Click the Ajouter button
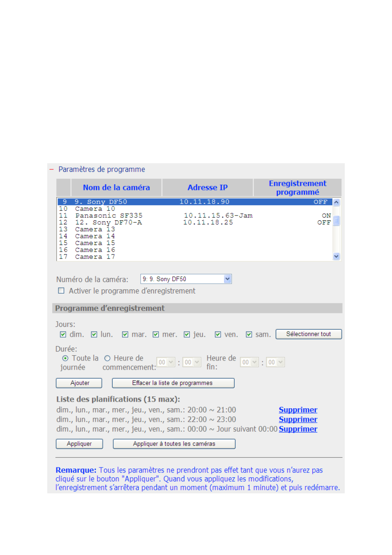392x555 pixels. (79, 383)
